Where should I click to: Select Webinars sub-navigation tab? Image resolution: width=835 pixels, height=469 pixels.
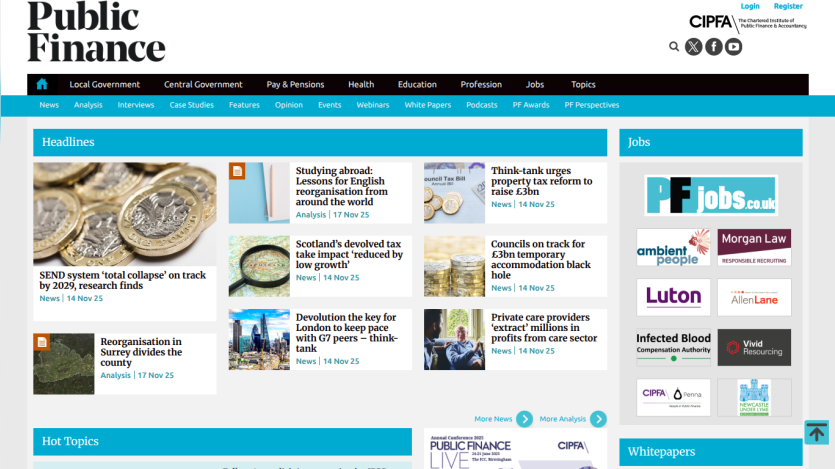[373, 105]
